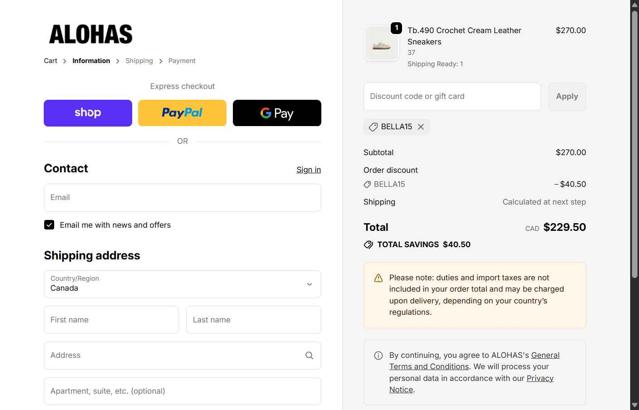This screenshot has width=639, height=410.
Task: Select the Shipping breadcrumb step
Action: (x=139, y=61)
